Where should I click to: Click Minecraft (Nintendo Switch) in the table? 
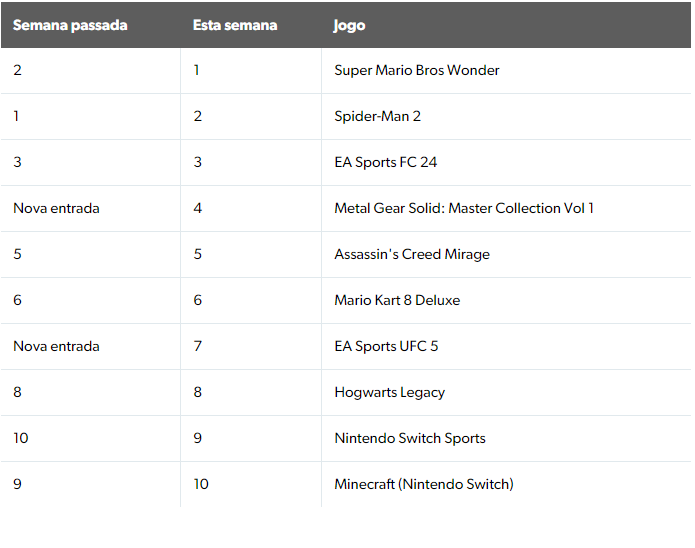click(423, 484)
